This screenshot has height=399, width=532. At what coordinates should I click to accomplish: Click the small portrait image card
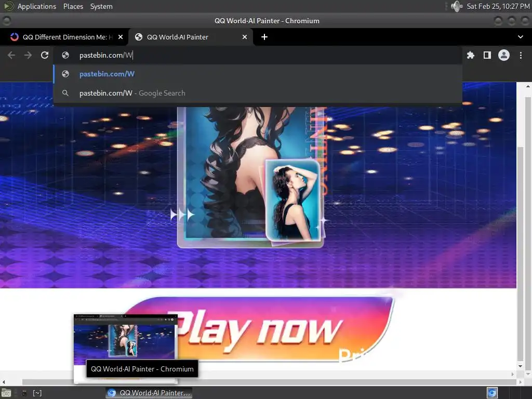(293, 201)
